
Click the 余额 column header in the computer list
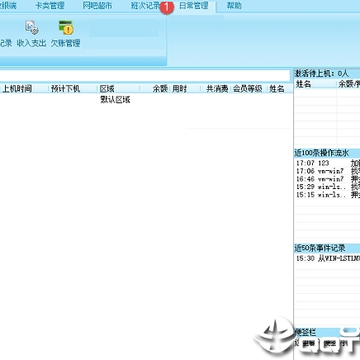160,89
